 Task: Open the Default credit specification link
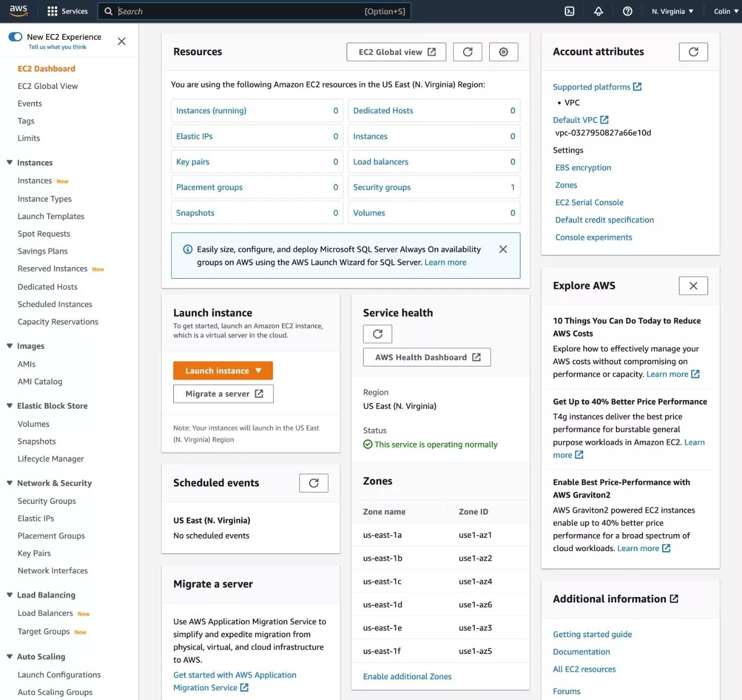604,220
